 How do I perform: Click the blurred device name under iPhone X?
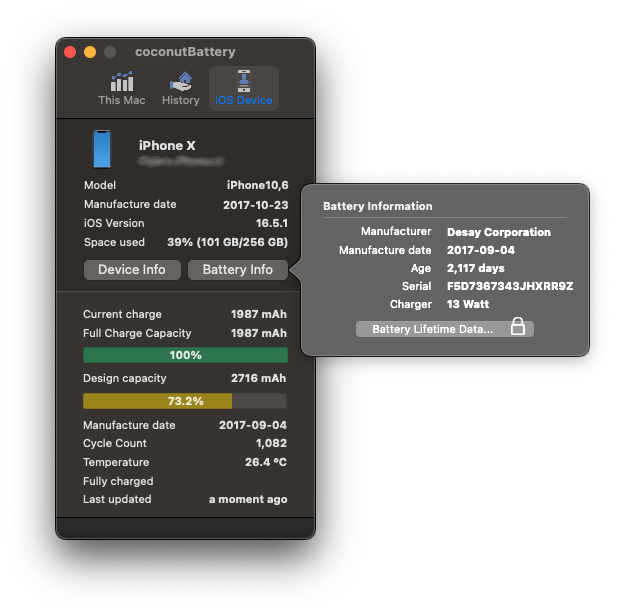point(181,161)
